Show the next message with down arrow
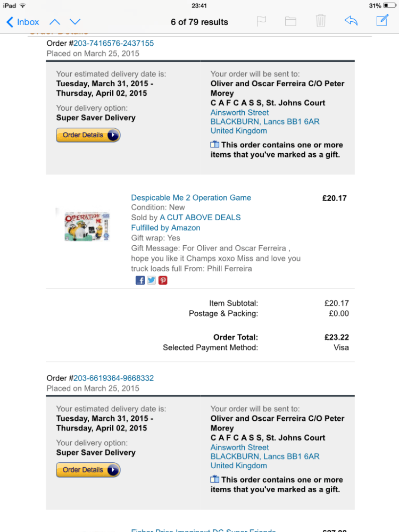This screenshot has width=399, height=532. pyautogui.click(x=75, y=22)
